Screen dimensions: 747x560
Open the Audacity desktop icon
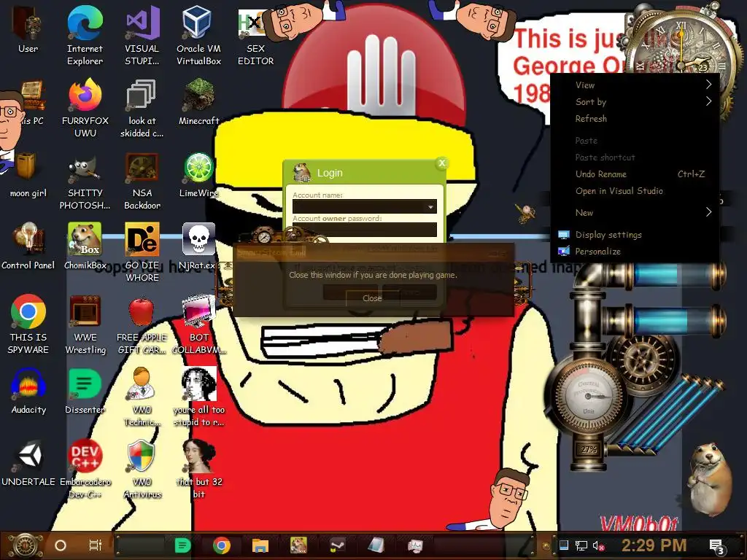click(x=28, y=391)
